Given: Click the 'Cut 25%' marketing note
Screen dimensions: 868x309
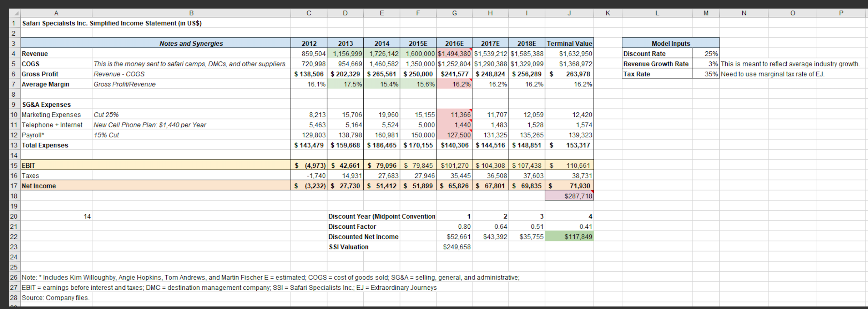Looking at the screenshot, I should point(191,115).
